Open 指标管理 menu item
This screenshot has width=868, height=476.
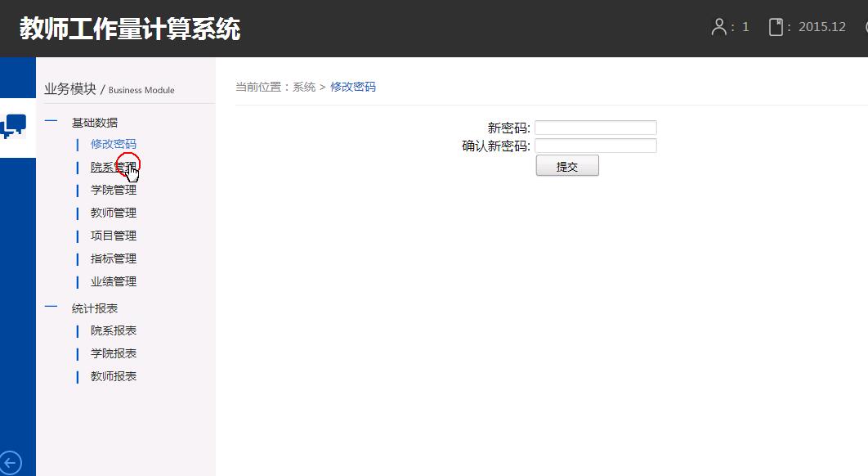114,258
